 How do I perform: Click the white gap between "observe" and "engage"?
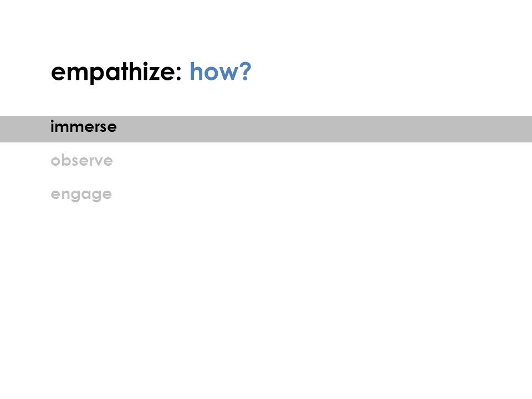coord(81,177)
